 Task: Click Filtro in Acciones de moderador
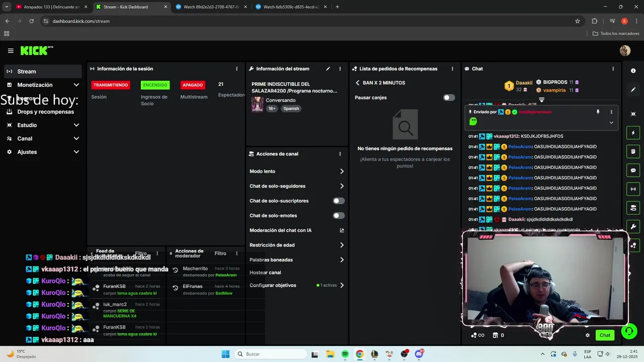point(220,253)
